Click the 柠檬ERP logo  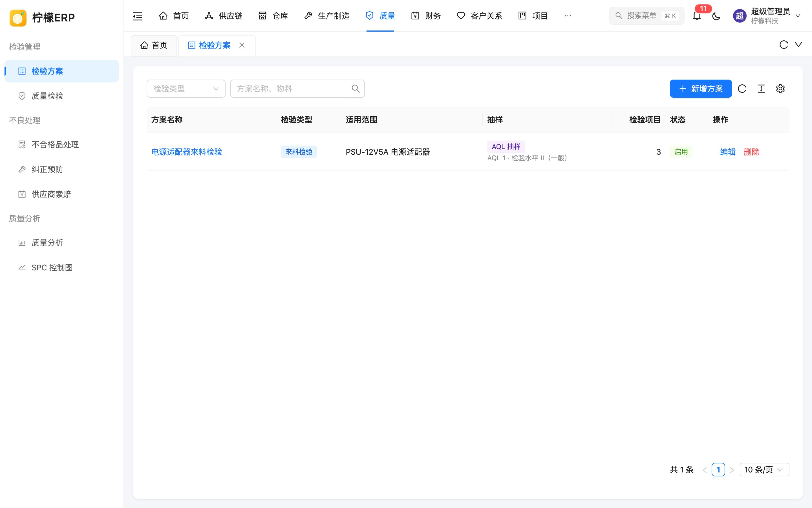[42, 17]
